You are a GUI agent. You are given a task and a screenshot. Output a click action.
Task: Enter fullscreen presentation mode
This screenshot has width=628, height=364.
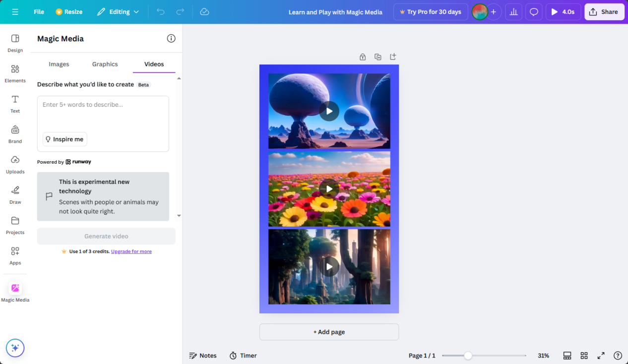point(601,356)
